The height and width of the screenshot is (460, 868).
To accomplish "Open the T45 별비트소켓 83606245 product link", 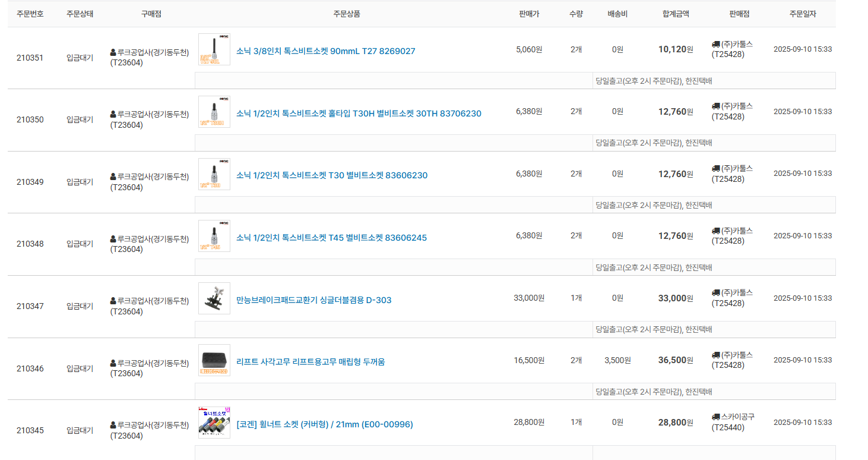I will click(331, 238).
